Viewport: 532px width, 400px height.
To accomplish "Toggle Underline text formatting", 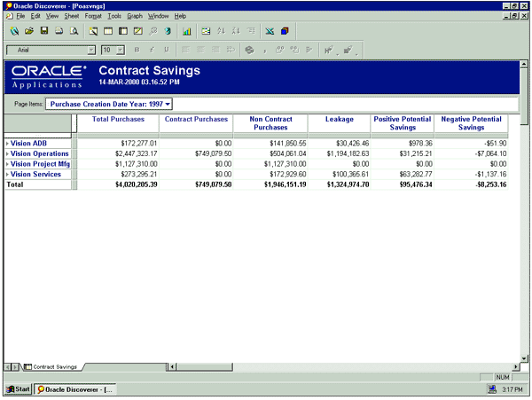I will (x=166, y=50).
